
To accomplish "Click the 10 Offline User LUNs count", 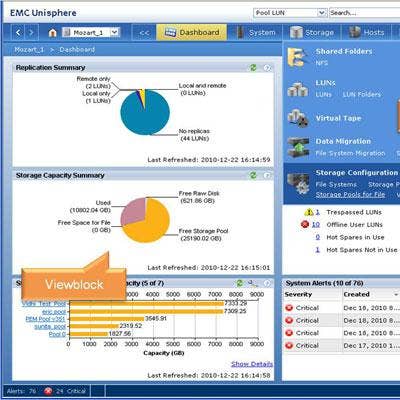I will [x=316, y=225].
